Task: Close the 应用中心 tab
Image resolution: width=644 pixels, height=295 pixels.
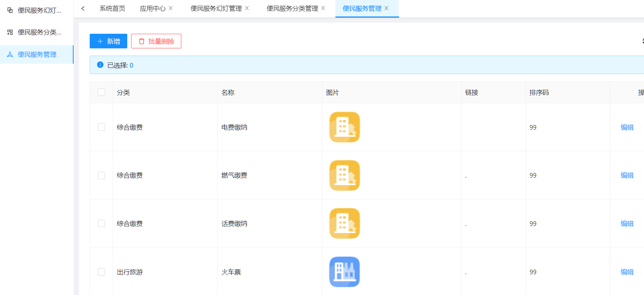Action: 171,8
